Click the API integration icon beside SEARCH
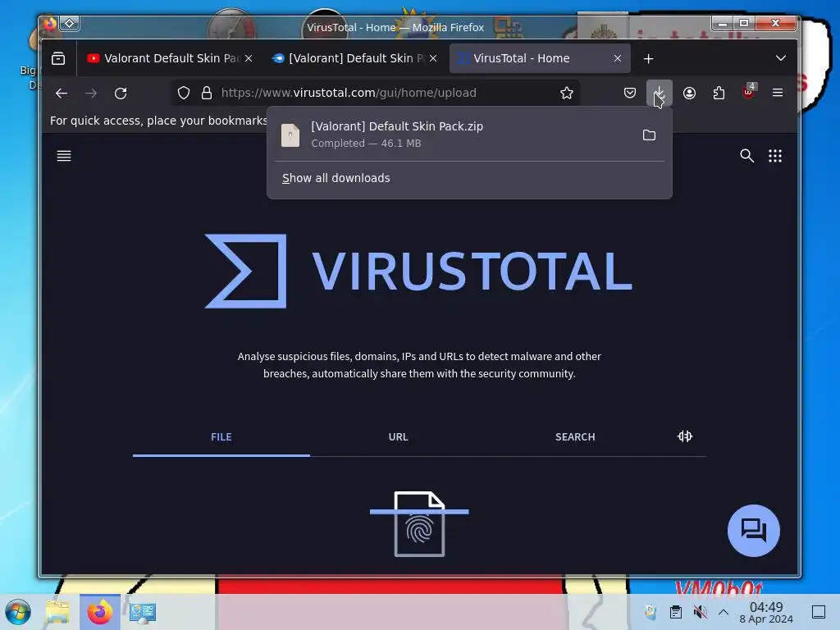Screen dimensions: 840x630 (685, 436)
